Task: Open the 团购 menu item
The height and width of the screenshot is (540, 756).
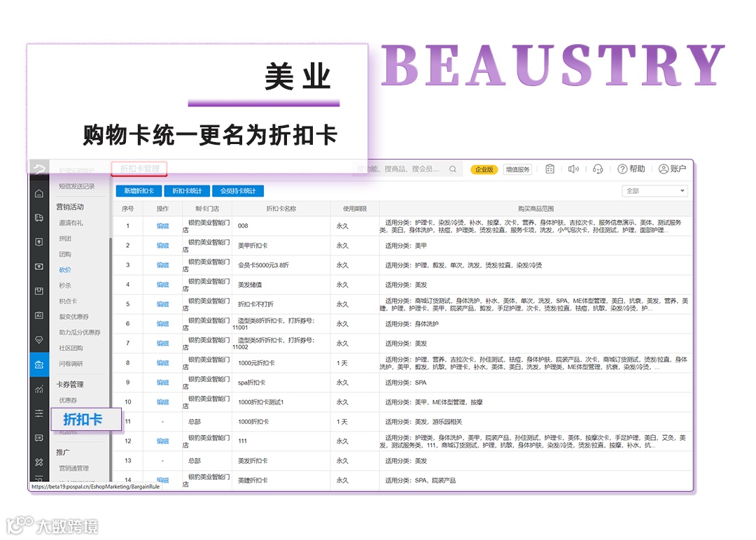Action: tap(65, 254)
